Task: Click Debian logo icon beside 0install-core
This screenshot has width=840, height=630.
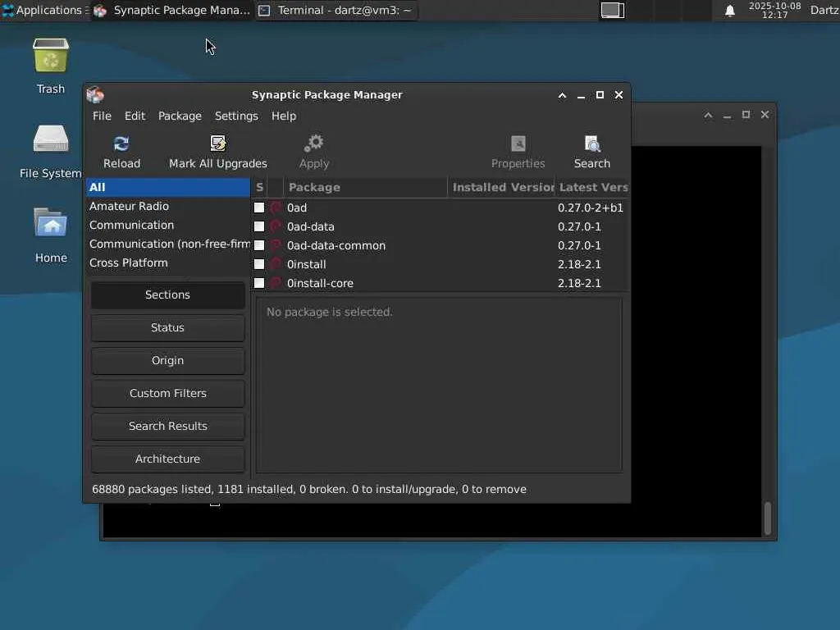Action: 276,283
